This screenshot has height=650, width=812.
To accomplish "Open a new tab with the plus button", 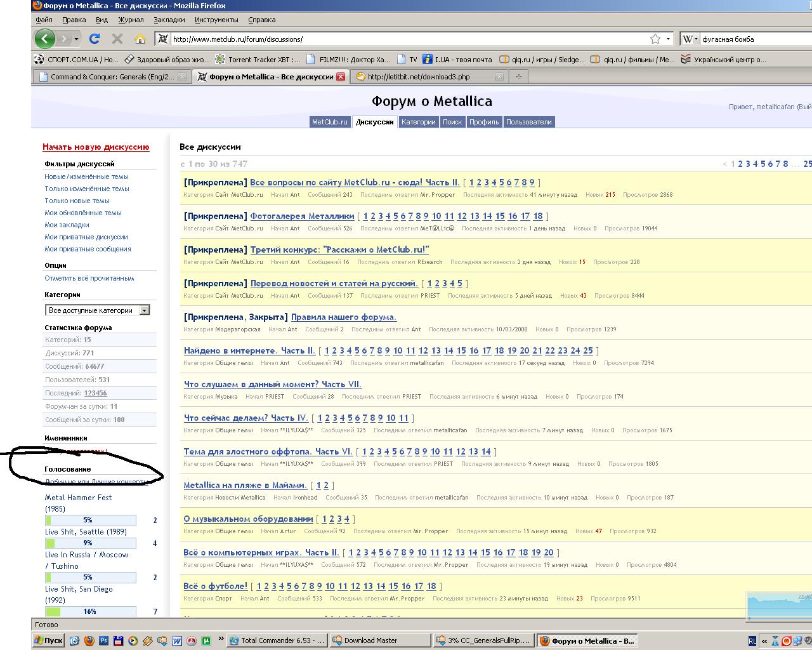I will (518, 77).
